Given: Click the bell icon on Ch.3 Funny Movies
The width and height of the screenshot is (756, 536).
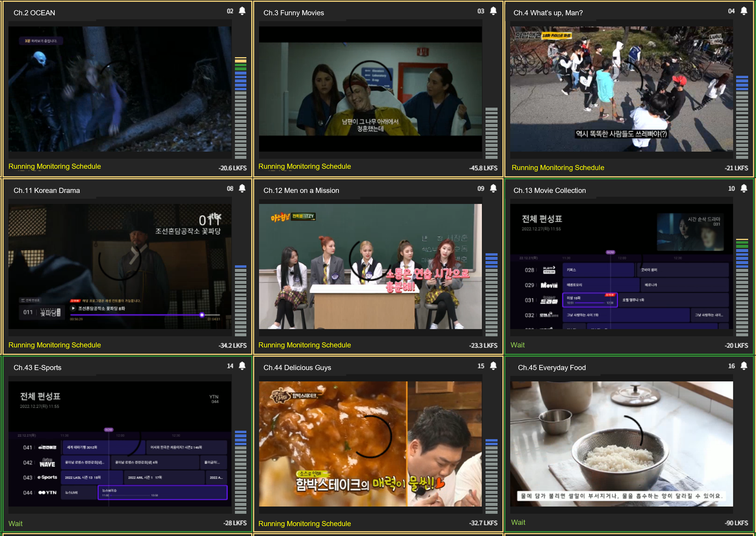Looking at the screenshot, I should [493, 11].
